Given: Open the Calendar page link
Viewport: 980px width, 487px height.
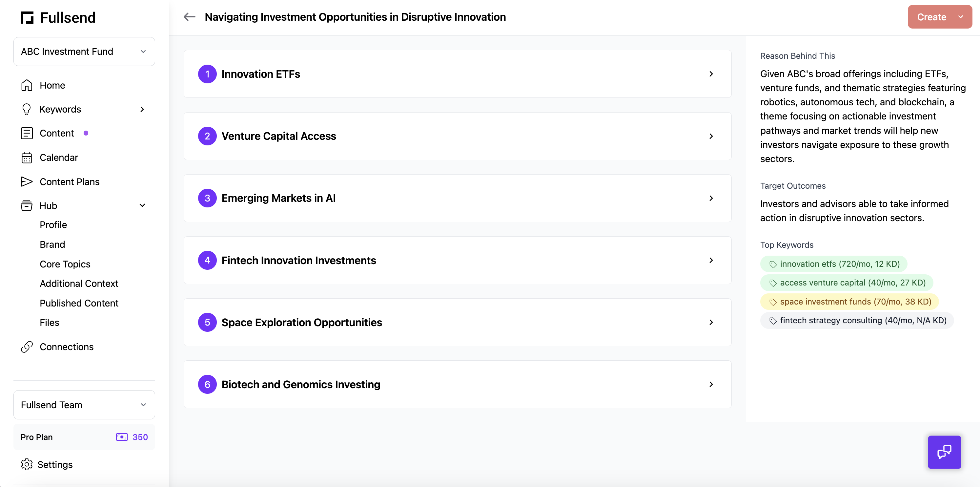Looking at the screenshot, I should click(x=59, y=158).
